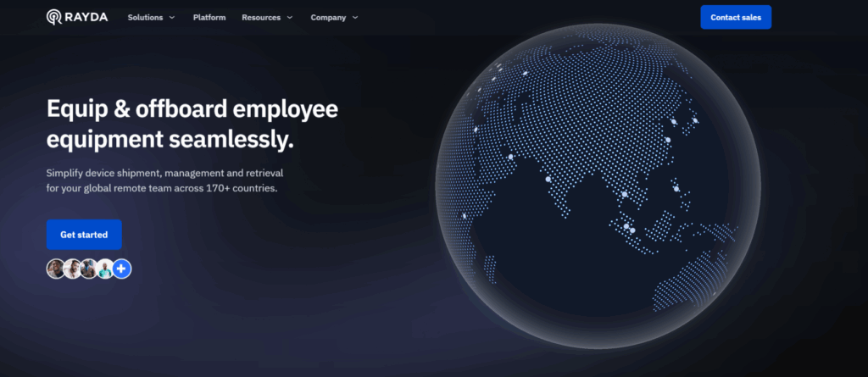Select the Resources navigation item
Screen dimensions: 868x377
[259, 17]
